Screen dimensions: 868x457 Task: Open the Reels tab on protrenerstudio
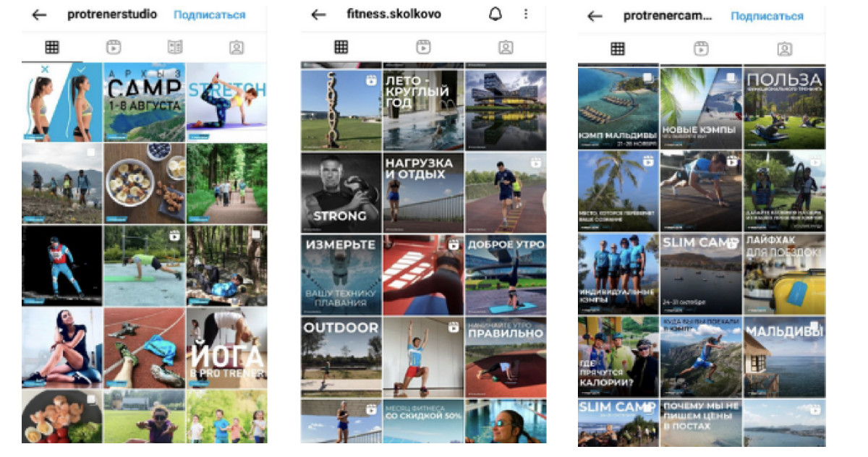click(x=113, y=48)
